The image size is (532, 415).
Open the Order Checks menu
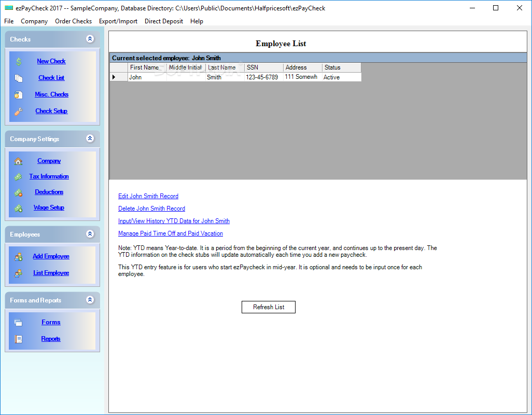pos(73,21)
